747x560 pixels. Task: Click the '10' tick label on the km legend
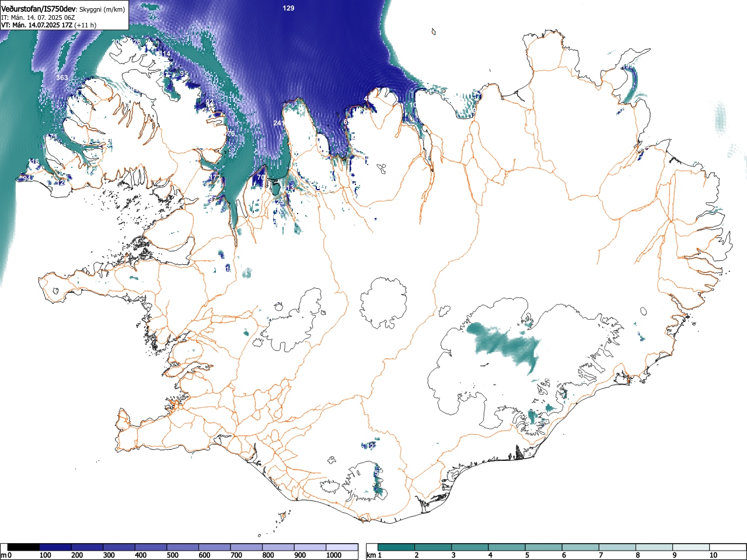[713, 555]
